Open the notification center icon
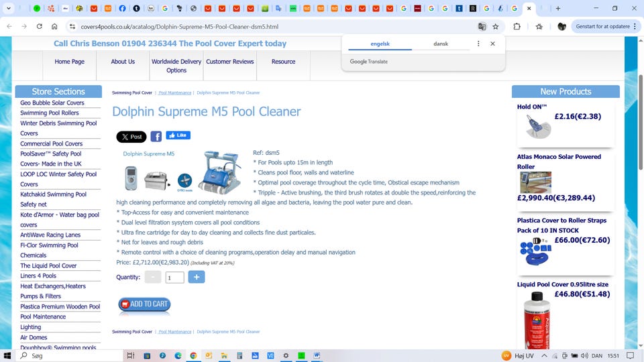Viewport: 644px width, 362px height. [x=631, y=355]
